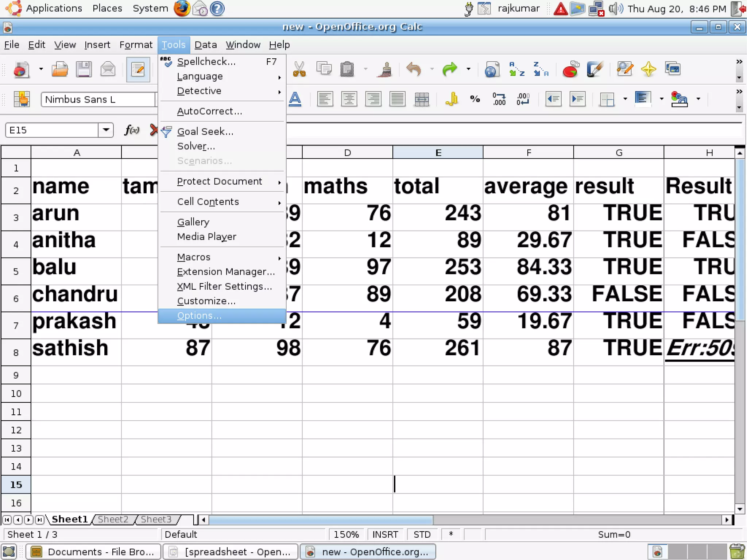The image size is (747, 560).
Task: Switch to the Sheet2 tab
Action: pos(113,519)
